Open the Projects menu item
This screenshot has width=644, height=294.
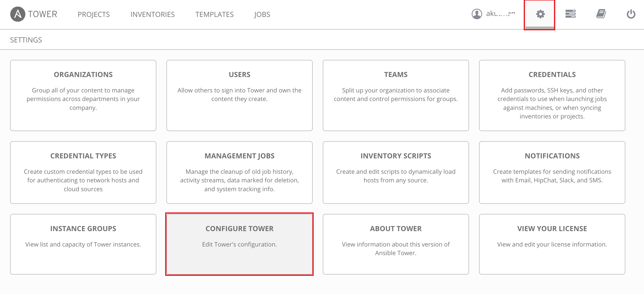(94, 14)
